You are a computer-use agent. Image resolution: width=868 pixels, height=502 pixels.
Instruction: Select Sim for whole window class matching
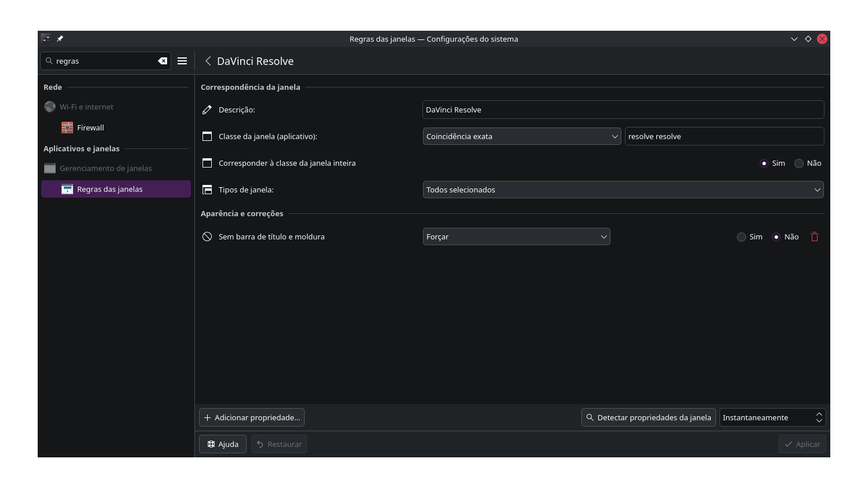764,163
